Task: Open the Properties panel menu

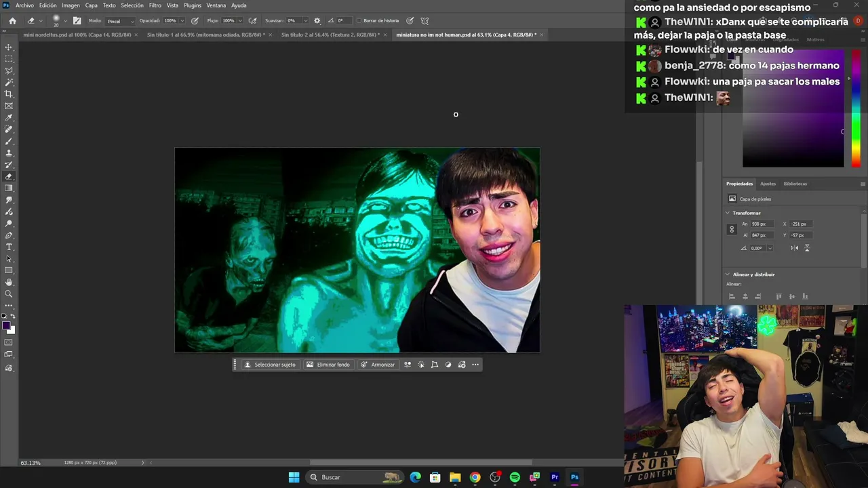Action: [x=863, y=184]
